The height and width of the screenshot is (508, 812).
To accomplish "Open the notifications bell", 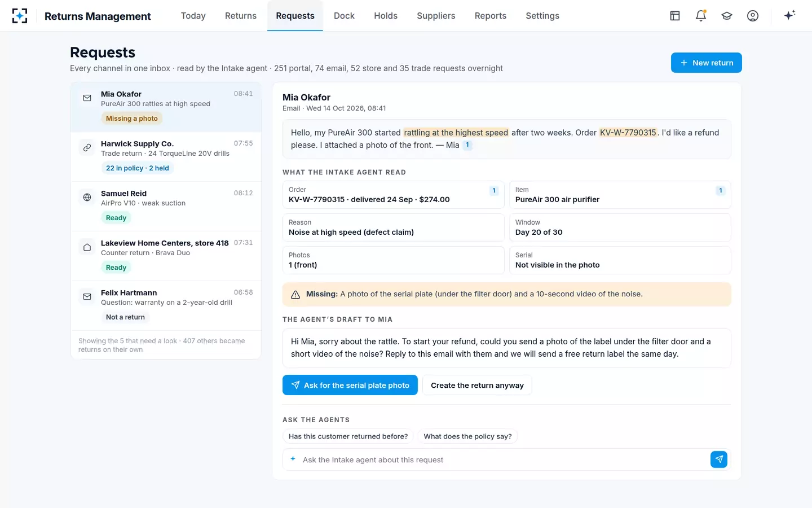I will tap(701, 16).
